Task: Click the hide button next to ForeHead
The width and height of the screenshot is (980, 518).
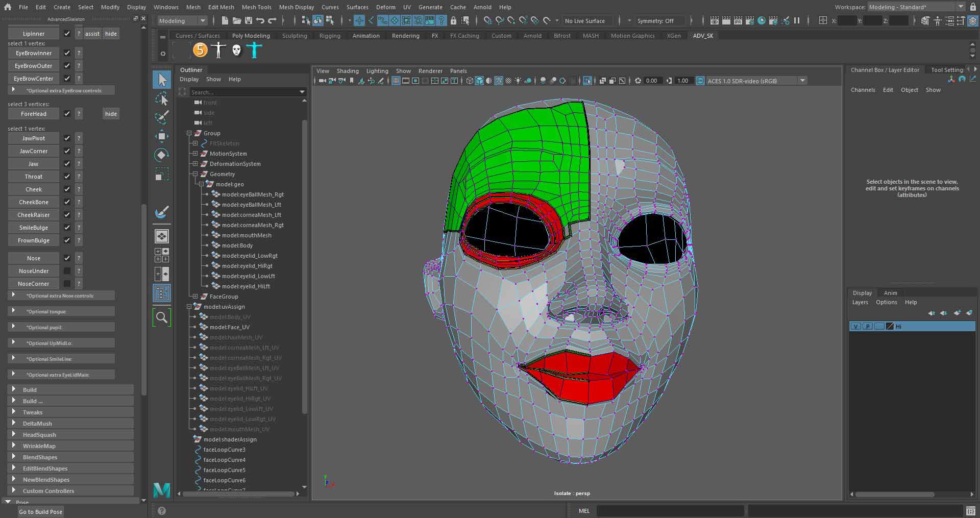Action: [x=110, y=113]
